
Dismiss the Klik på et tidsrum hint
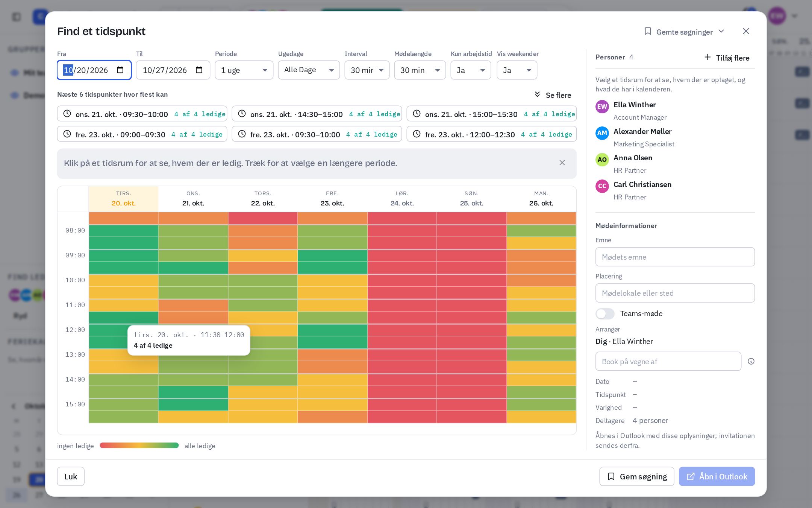(x=562, y=163)
